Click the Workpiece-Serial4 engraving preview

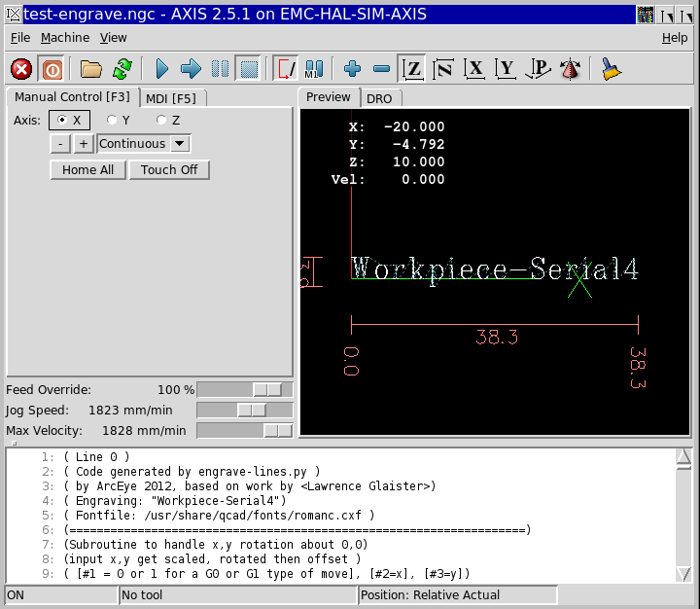(x=495, y=269)
